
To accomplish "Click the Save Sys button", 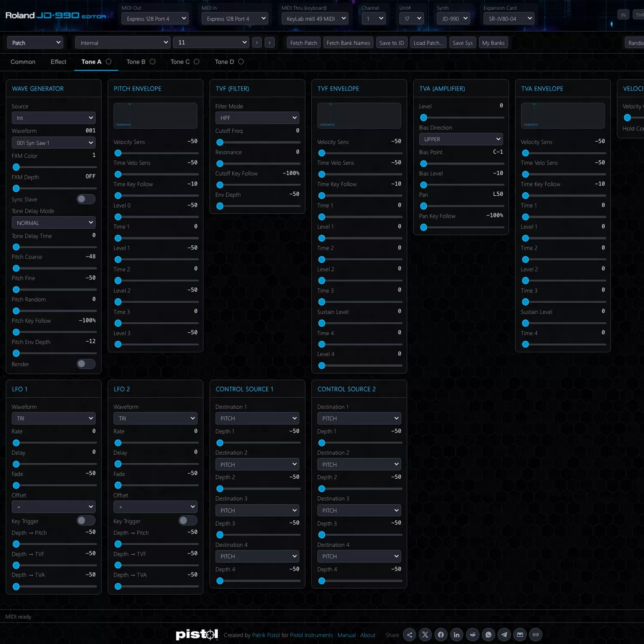I will pyautogui.click(x=462, y=43).
